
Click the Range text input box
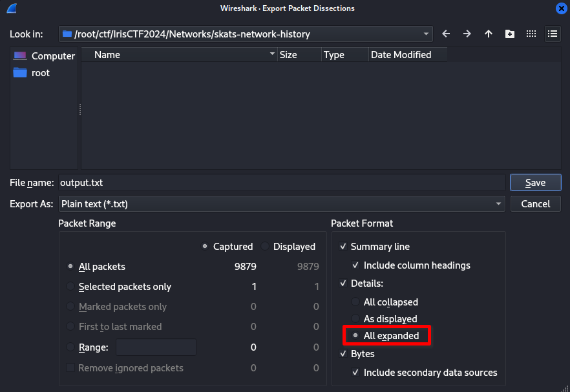click(x=156, y=347)
